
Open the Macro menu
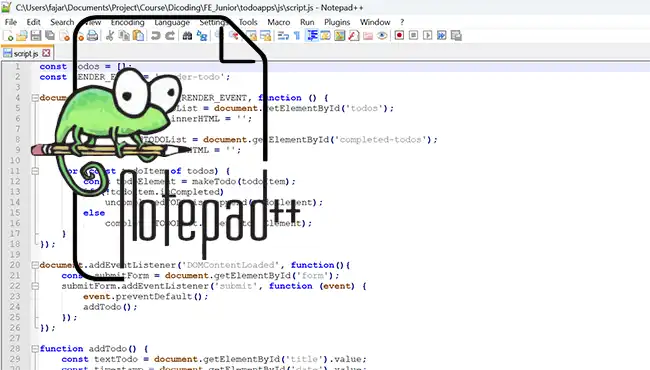tap(279, 22)
